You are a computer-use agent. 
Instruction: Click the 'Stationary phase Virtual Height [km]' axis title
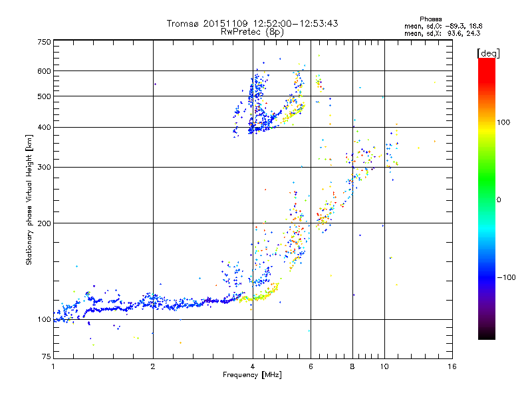(x=29, y=199)
